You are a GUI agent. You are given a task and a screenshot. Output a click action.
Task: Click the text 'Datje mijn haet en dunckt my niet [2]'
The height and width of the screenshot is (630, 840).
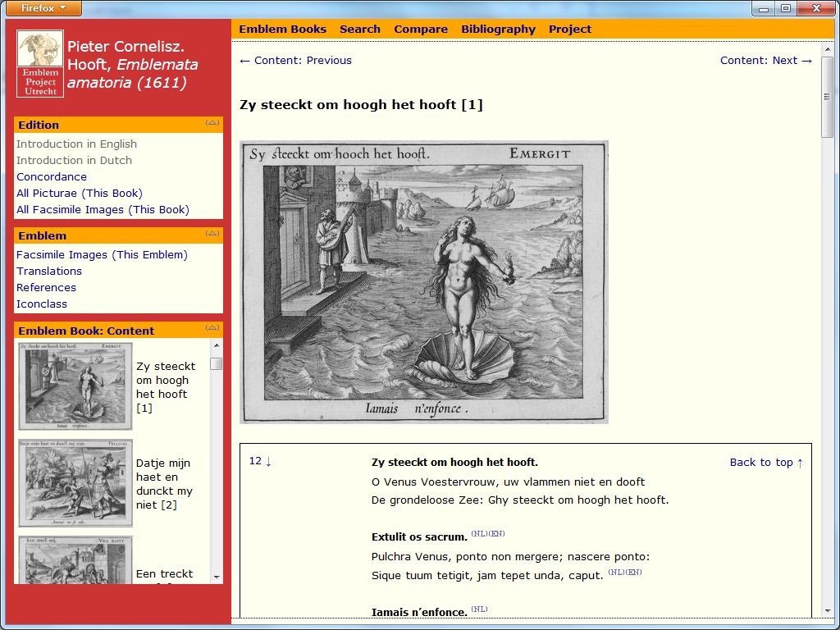pyautogui.click(x=164, y=484)
